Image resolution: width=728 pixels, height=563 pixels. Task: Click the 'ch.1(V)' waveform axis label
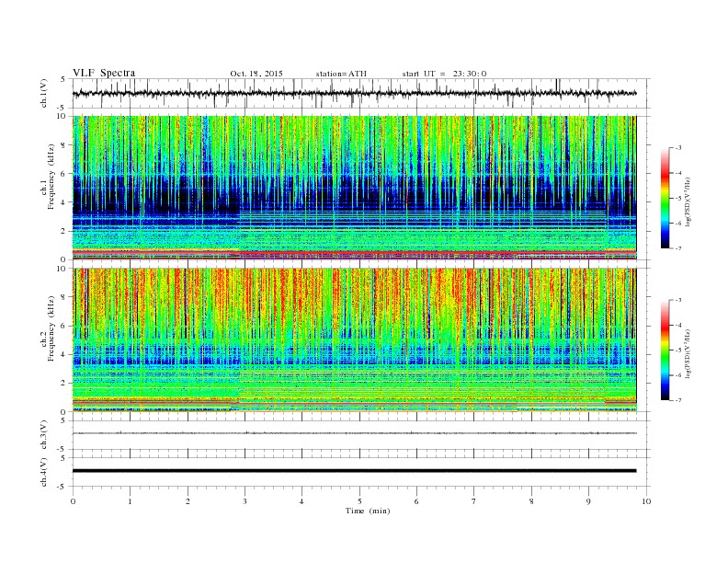[44, 94]
